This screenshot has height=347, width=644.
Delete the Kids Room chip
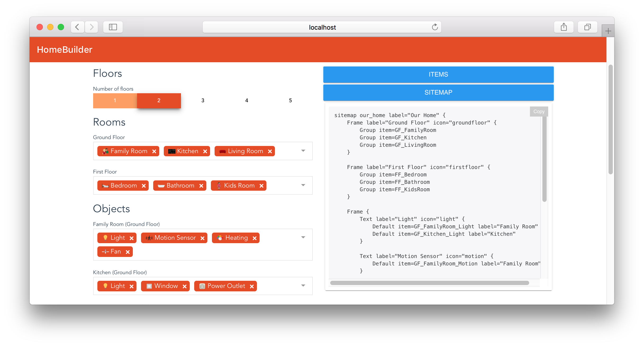[261, 186]
